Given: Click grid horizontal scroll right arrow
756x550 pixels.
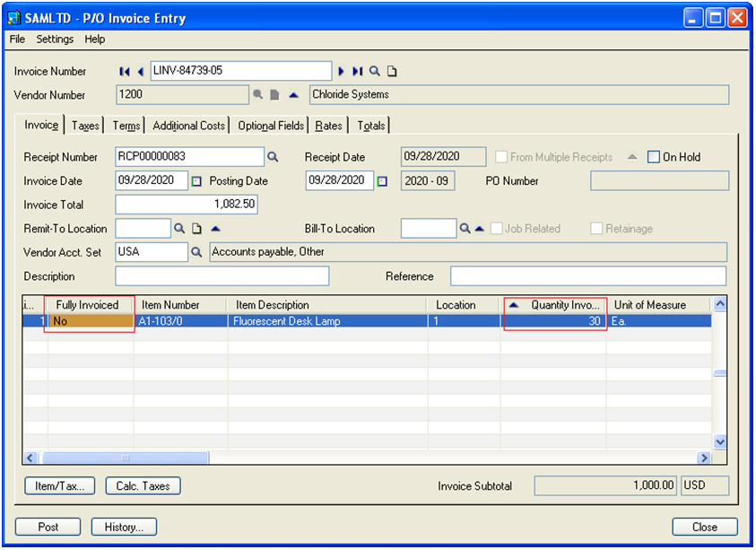Looking at the screenshot, I should (704, 458).
